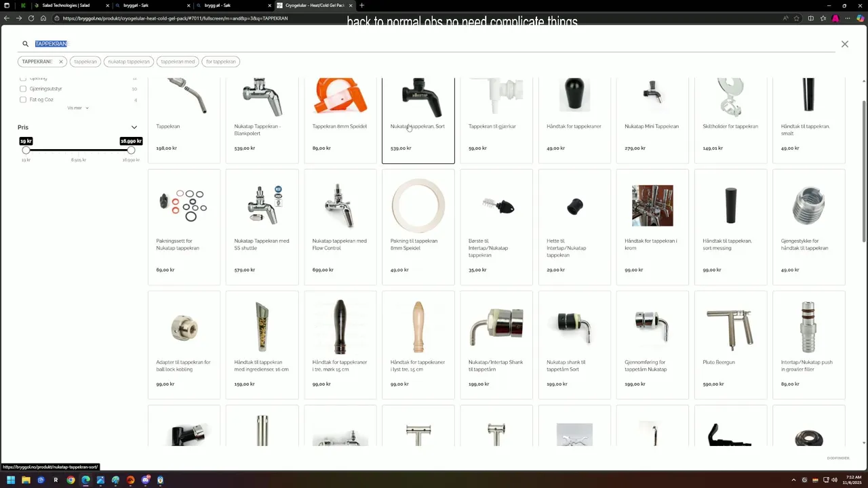Click the 198,00 kr price under Tappekran

pos(166,148)
